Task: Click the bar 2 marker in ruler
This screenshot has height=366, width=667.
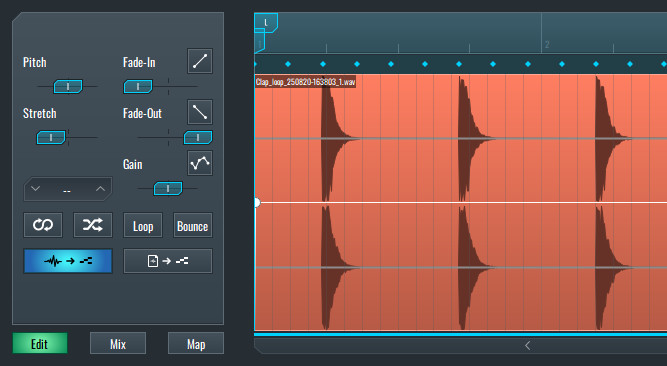Action: point(547,44)
